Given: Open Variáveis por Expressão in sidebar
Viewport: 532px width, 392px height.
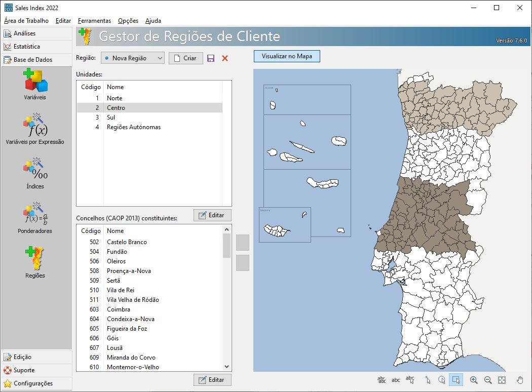Looking at the screenshot, I should [x=35, y=129].
